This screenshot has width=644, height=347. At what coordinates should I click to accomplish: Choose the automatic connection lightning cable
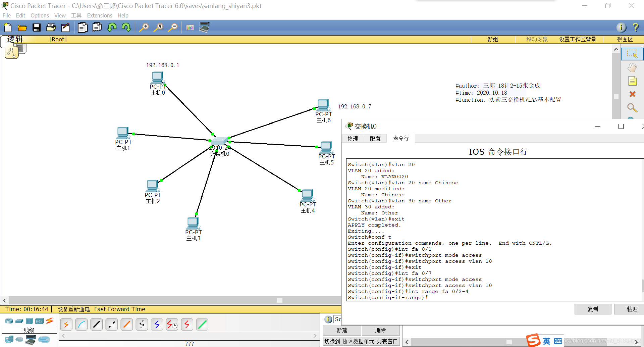pos(66,325)
